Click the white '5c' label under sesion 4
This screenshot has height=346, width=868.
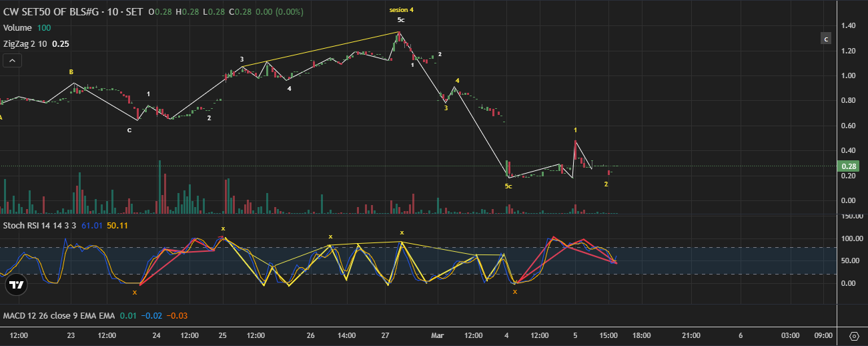401,20
